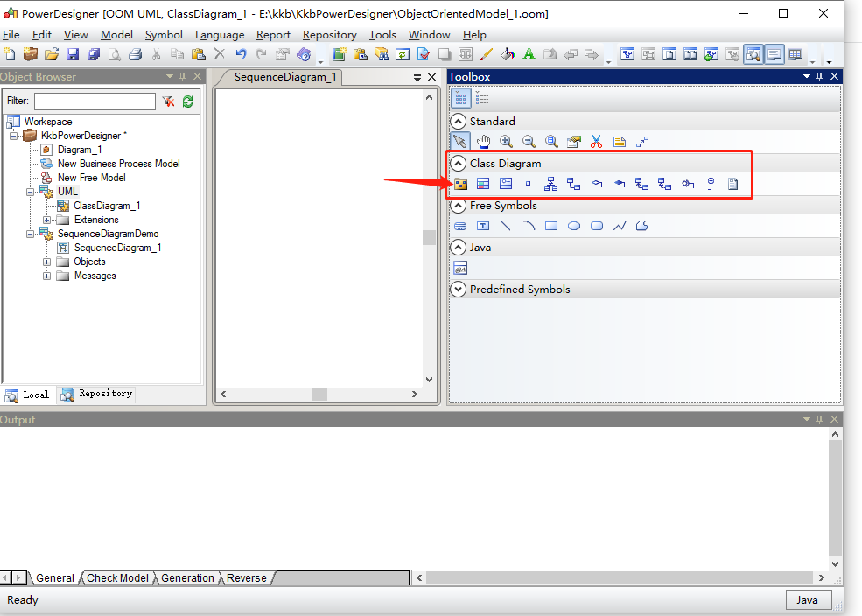Click inside the Filter input field
862x616 pixels.
[95, 101]
